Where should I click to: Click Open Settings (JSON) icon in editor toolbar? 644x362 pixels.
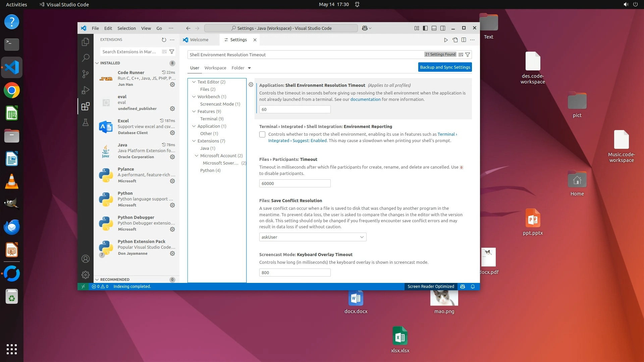pyautogui.click(x=455, y=40)
